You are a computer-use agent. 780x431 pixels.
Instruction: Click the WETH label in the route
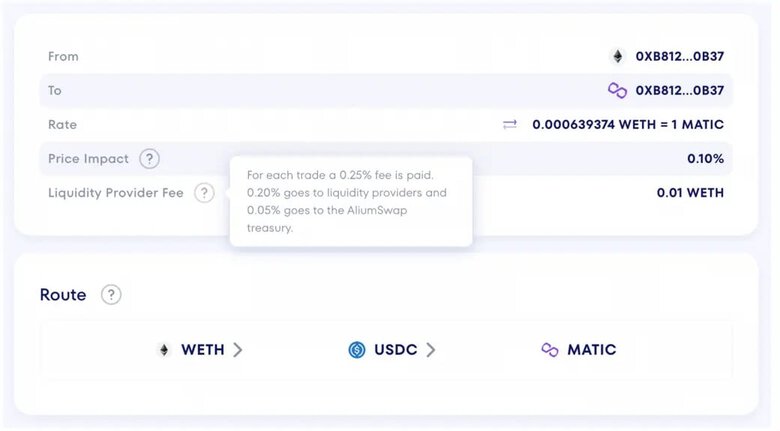203,350
